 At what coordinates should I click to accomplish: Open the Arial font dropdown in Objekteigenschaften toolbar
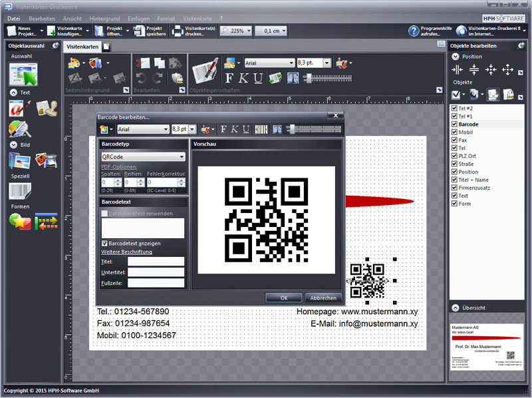click(x=269, y=63)
